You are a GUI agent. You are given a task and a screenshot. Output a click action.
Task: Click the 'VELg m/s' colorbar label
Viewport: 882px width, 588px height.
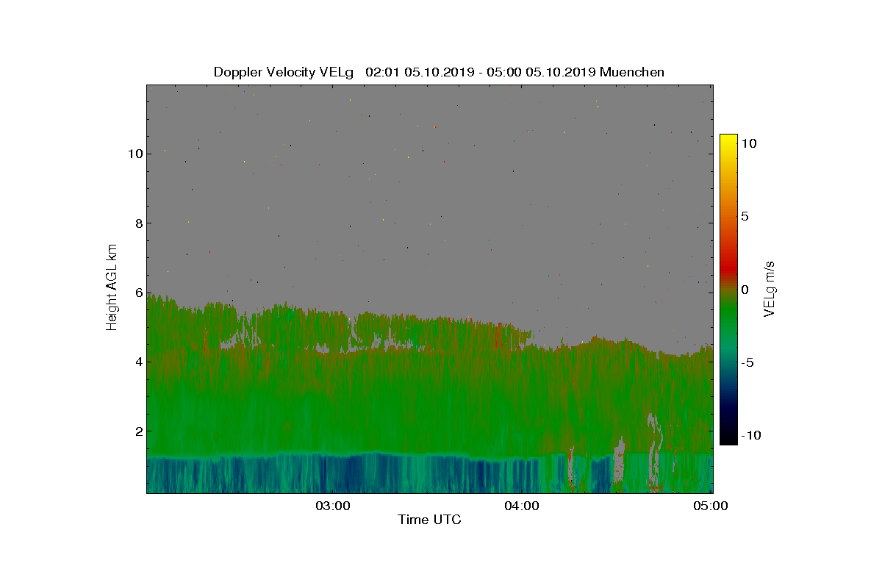pyautogui.click(x=770, y=289)
